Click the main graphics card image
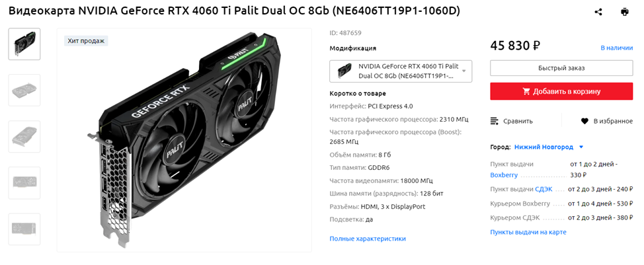Image resolution: width=644 pixels, height=265 pixels. pyautogui.click(x=184, y=140)
